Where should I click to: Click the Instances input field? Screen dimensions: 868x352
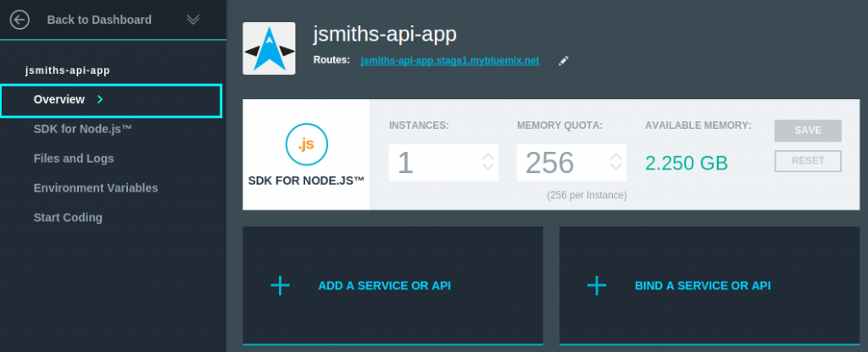click(x=443, y=162)
